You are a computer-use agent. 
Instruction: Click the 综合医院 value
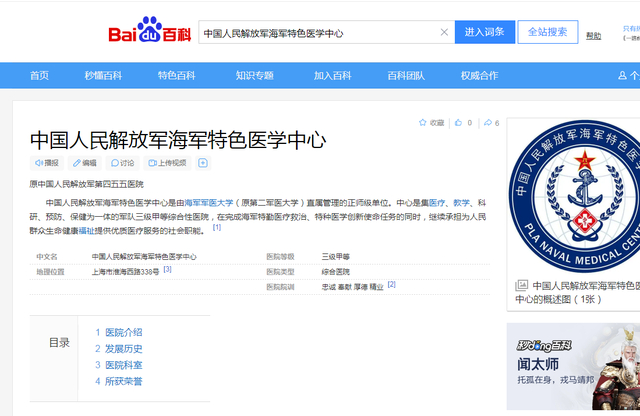(336, 272)
